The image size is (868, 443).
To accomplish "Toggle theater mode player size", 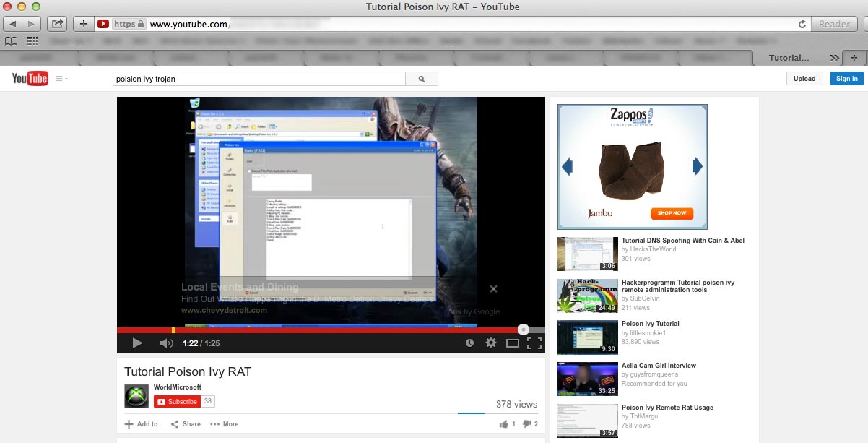I will tap(513, 343).
